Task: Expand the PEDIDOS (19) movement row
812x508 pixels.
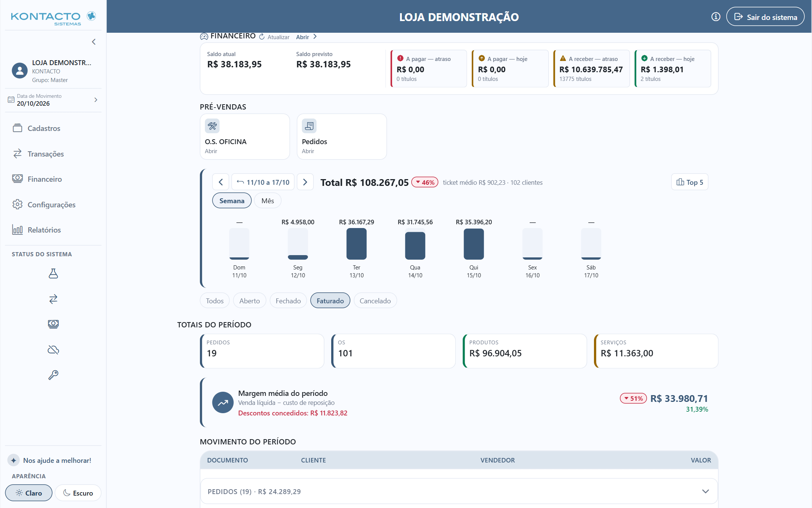Action: 459,491
